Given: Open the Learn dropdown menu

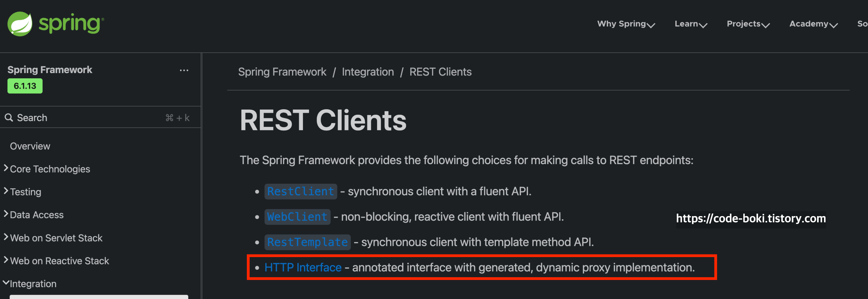Looking at the screenshot, I should pyautogui.click(x=691, y=24).
